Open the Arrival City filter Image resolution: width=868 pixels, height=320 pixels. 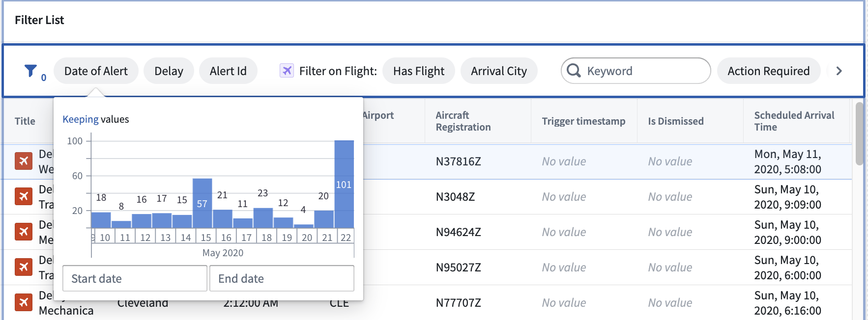499,71
